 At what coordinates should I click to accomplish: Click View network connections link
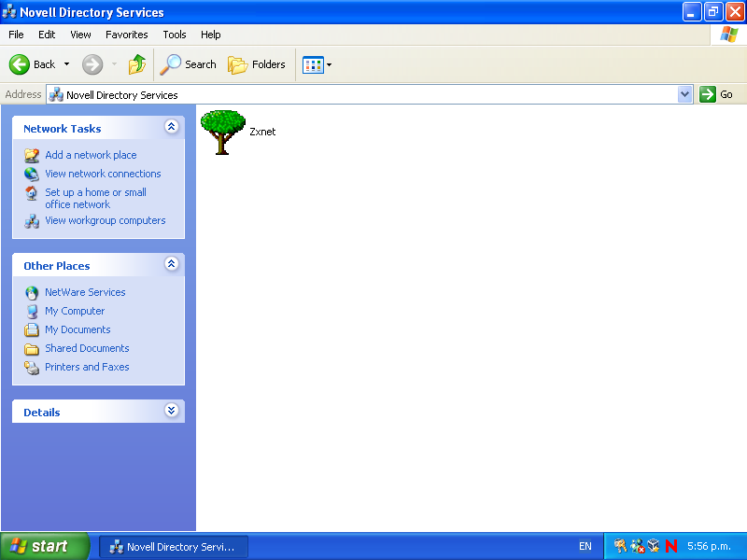(103, 174)
